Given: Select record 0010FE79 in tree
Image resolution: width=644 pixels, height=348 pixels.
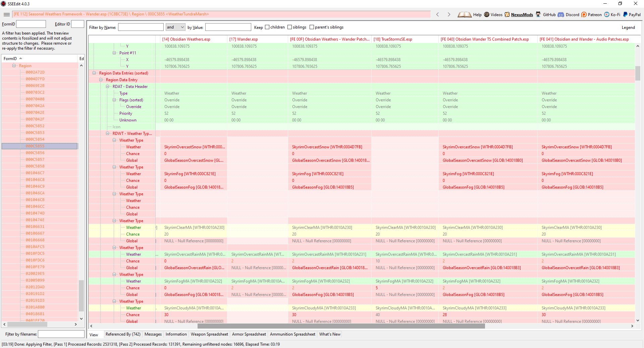Looking at the screenshot, I should [x=35, y=267].
